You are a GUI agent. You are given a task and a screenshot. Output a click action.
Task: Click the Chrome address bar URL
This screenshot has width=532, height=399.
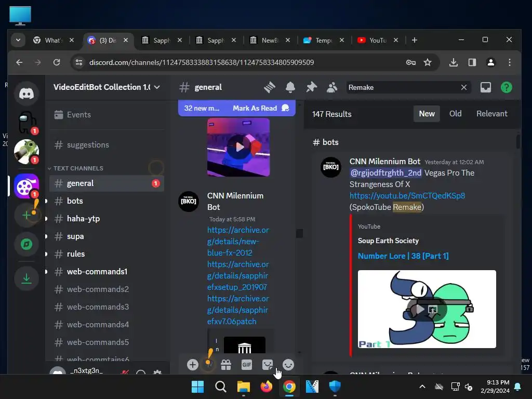click(202, 62)
